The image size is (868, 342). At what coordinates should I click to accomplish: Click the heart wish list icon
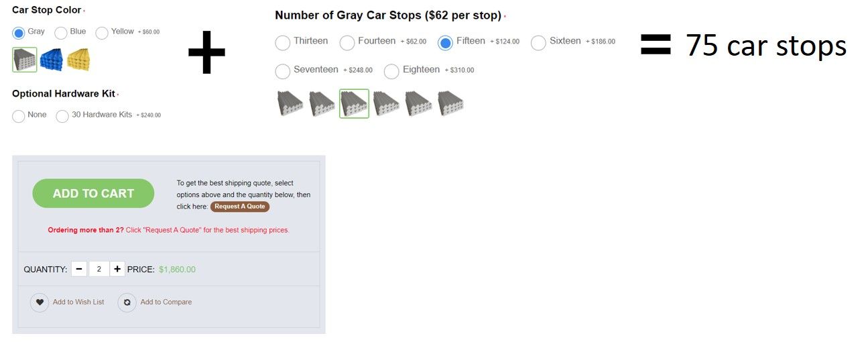40,302
